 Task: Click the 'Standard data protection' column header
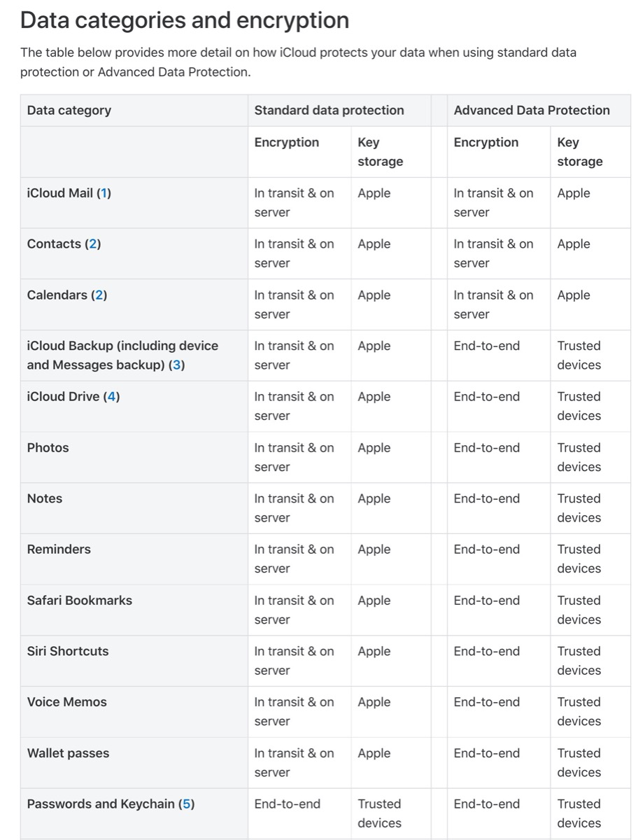(x=329, y=111)
